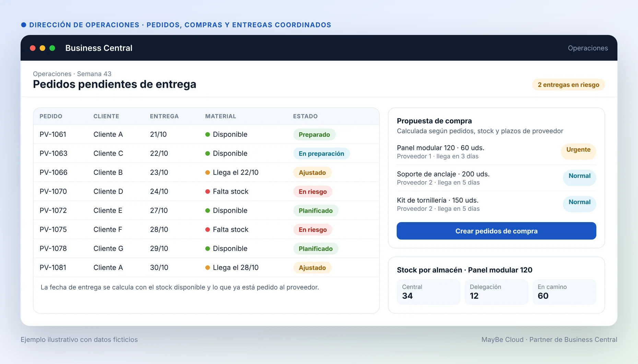Click the yellow minimize window dot
The height and width of the screenshot is (364, 638).
tap(43, 48)
